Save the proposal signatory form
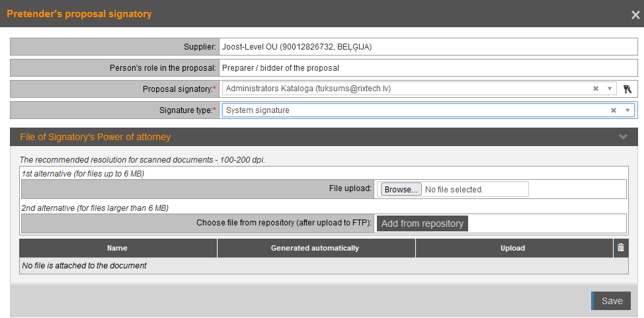 click(611, 301)
